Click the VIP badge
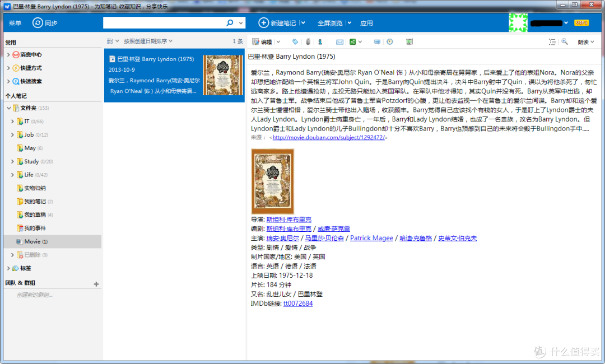This screenshot has width=605, height=364. pyautogui.click(x=581, y=23)
